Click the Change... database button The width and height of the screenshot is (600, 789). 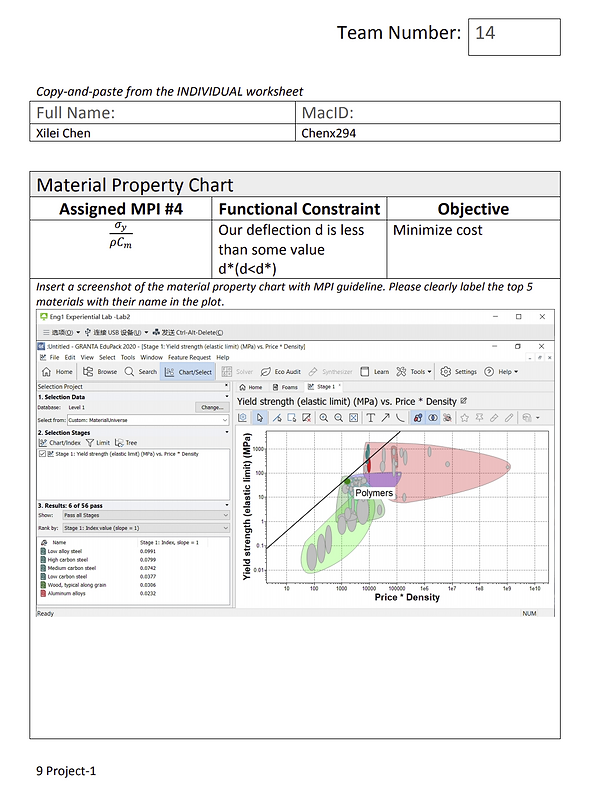(212, 408)
